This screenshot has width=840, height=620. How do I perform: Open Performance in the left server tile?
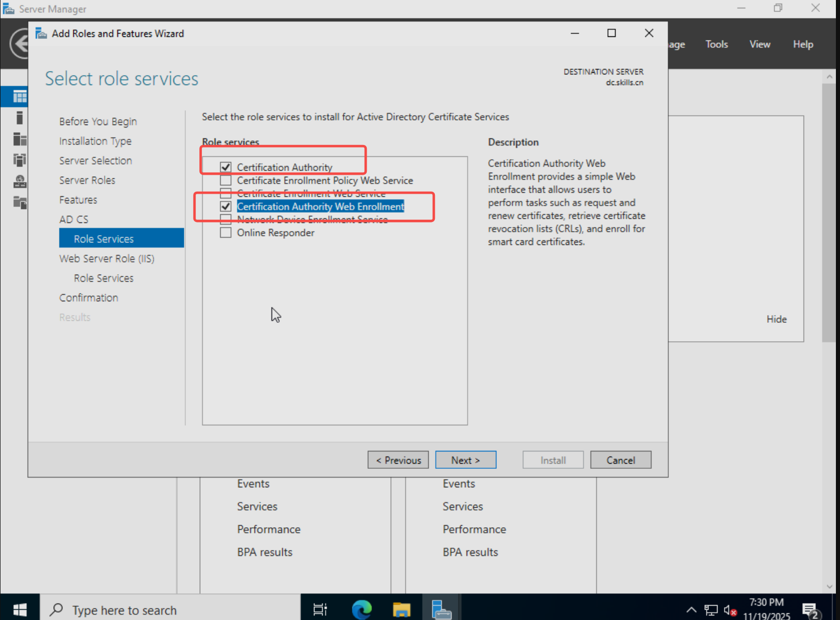[x=268, y=529]
